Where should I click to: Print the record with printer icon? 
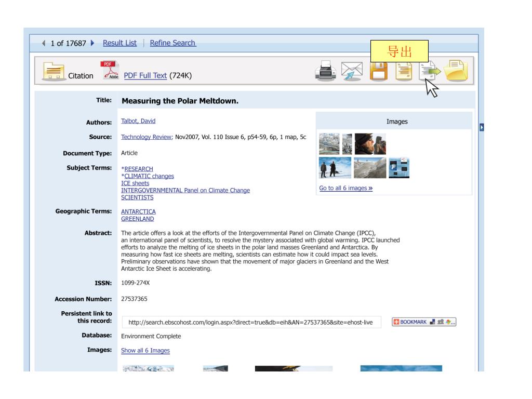(325, 71)
